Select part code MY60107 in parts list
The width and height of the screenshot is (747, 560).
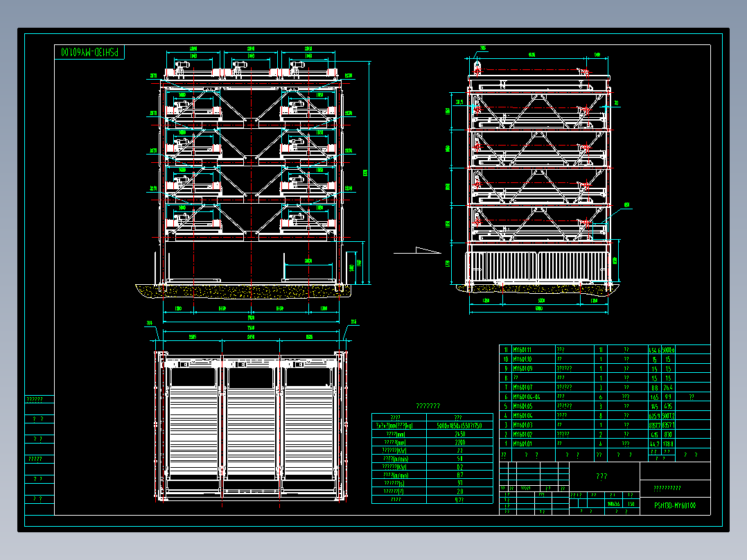click(522, 387)
